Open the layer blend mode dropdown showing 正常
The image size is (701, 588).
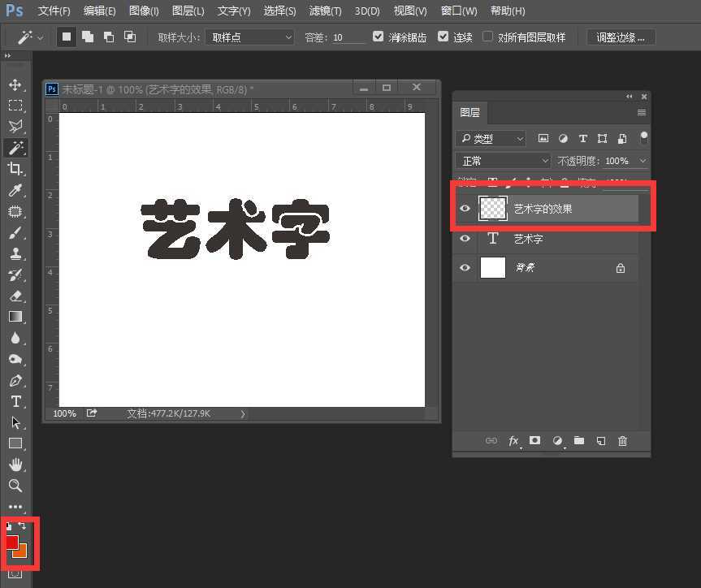pyautogui.click(x=502, y=160)
